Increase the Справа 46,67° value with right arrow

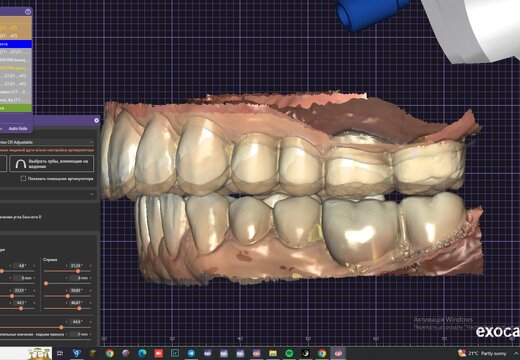coord(90,303)
